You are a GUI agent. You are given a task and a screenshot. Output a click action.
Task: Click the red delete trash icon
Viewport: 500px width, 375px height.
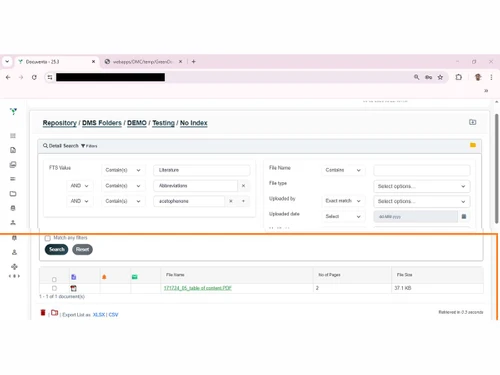coord(43,313)
